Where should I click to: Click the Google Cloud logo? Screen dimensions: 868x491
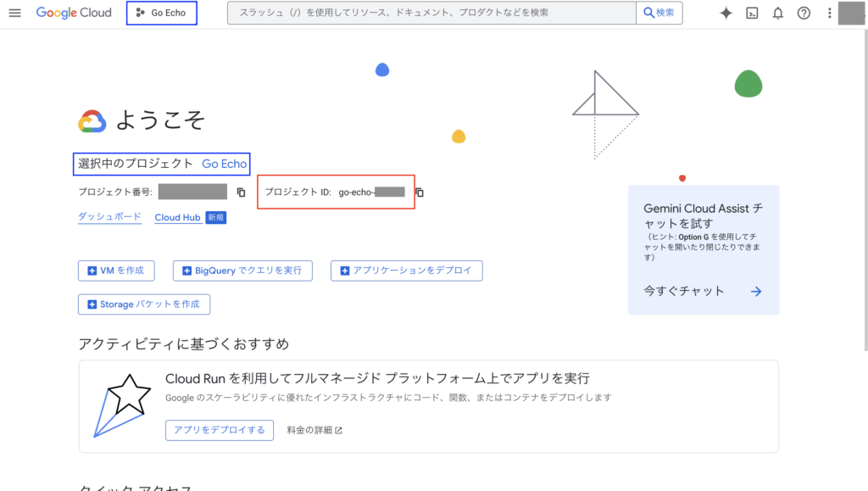click(x=74, y=14)
